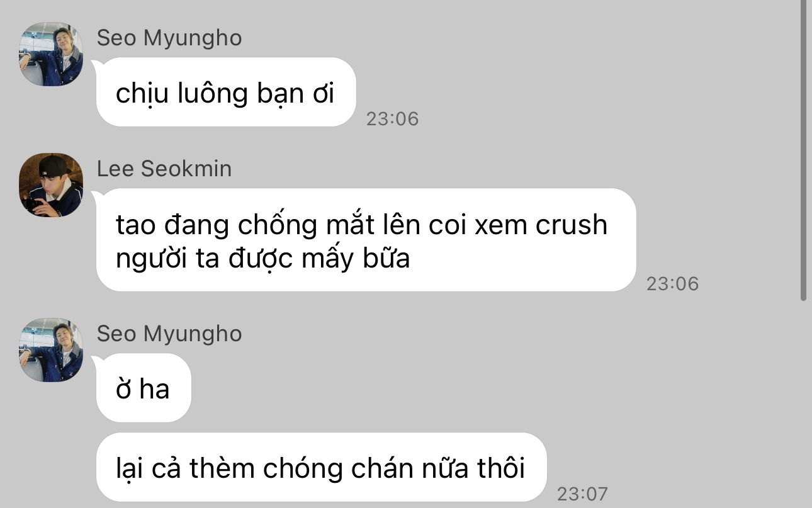Tap Lee Seokmin's profile picture
812x508 pixels.
[x=51, y=185]
